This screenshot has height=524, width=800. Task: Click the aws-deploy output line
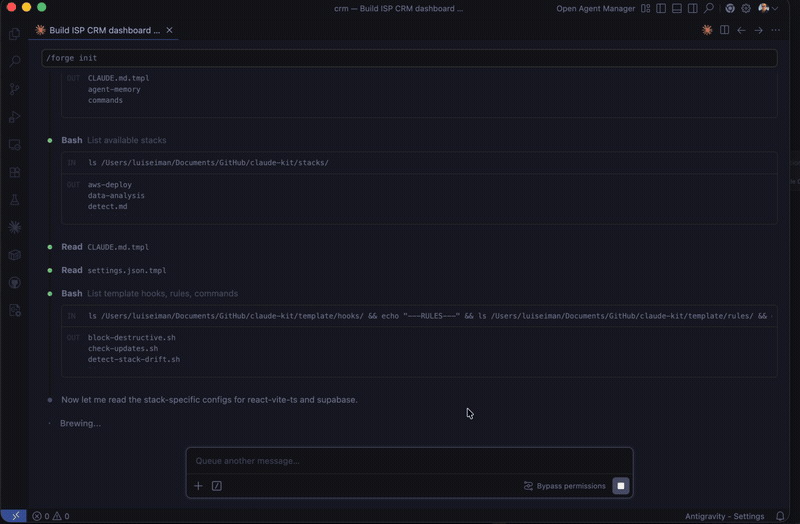[110, 185]
